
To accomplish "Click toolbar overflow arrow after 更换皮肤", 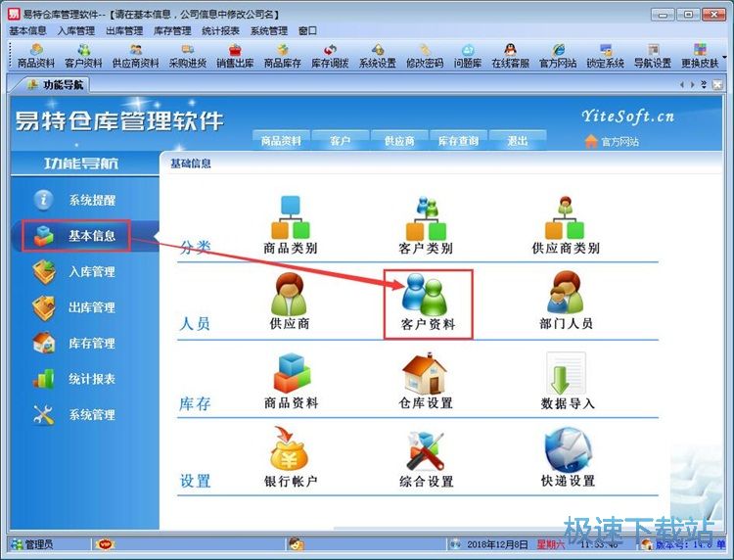I will [724, 57].
